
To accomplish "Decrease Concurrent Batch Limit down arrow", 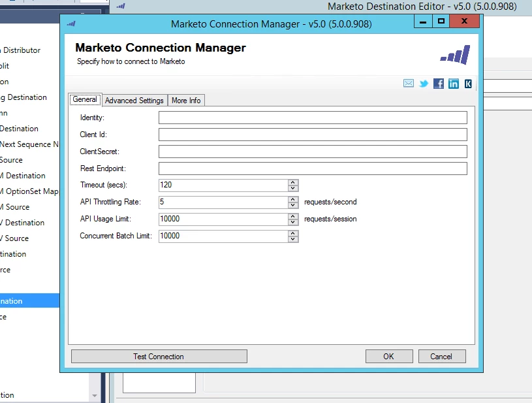I will coord(293,239).
